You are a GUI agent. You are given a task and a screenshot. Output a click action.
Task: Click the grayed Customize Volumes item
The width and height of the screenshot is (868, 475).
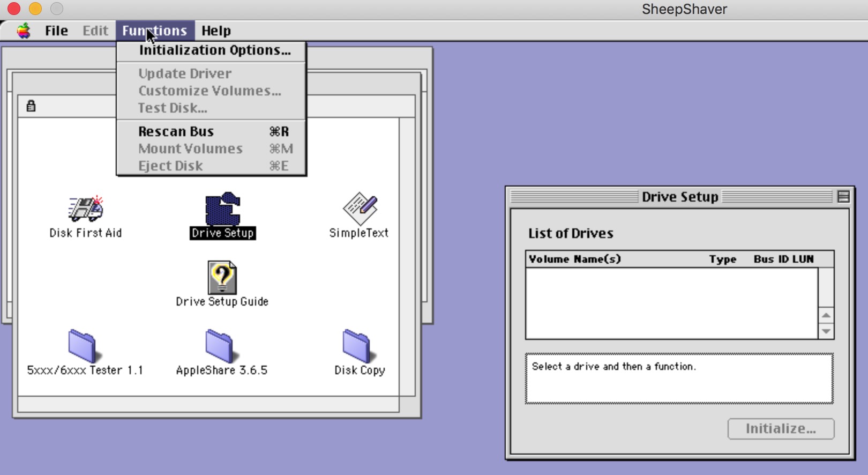pyautogui.click(x=212, y=91)
